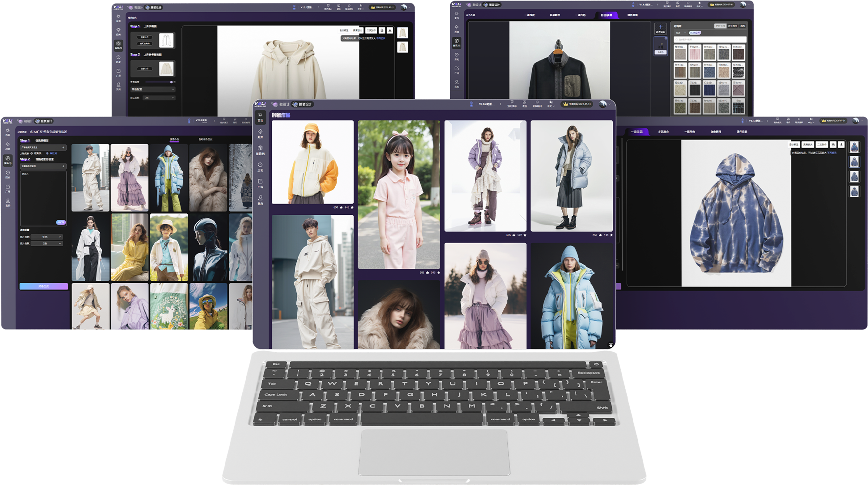Open 中文 language dropdown in center window
868x485 pixels.
(x=551, y=106)
